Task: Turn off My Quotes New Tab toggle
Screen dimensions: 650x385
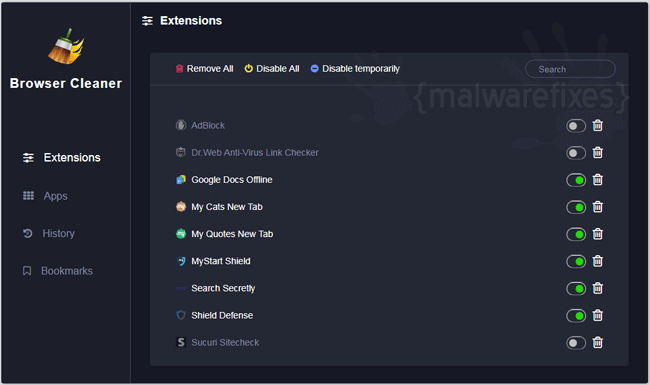Action: [x=576, y=234]
